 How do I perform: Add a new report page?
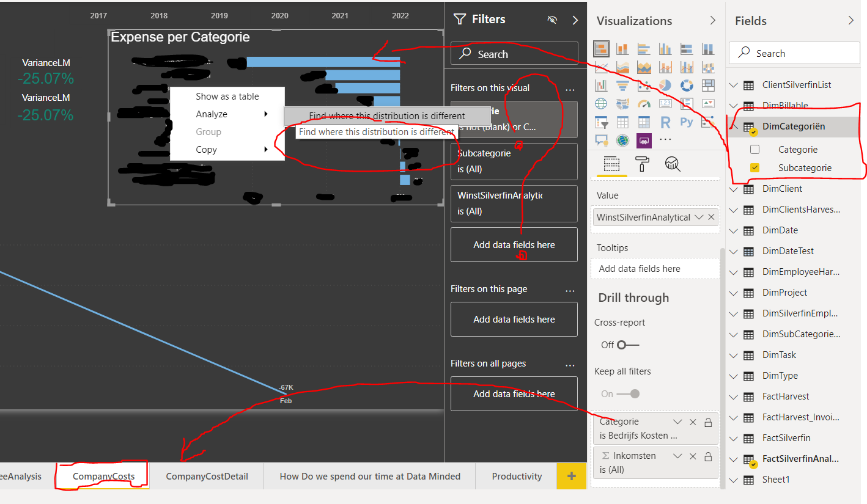pyautogui.click(x=572, y=476)
